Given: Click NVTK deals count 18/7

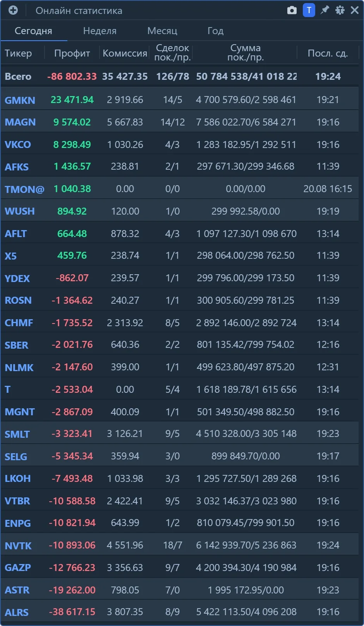Looking at the screenshot, I should [172, 545].
